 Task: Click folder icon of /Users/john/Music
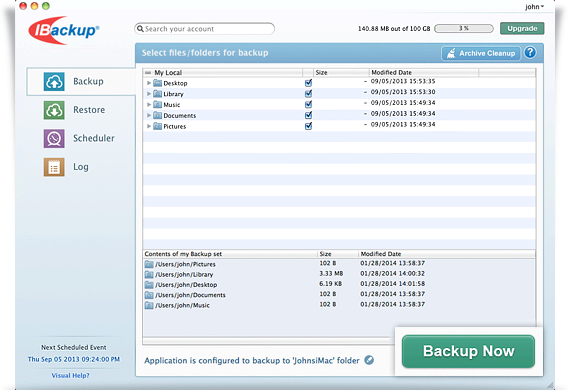[x=149, y=305]
